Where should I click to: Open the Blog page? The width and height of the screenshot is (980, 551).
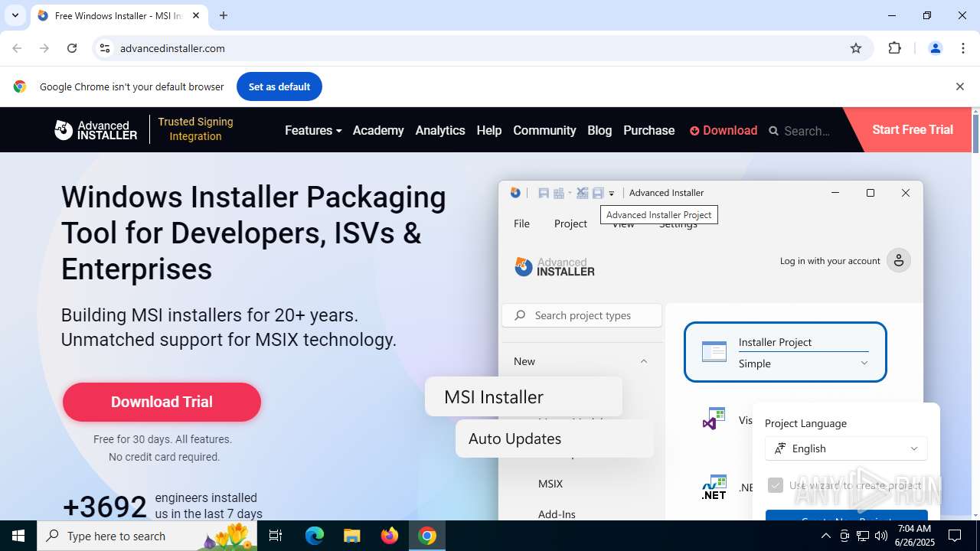[599, 130]
